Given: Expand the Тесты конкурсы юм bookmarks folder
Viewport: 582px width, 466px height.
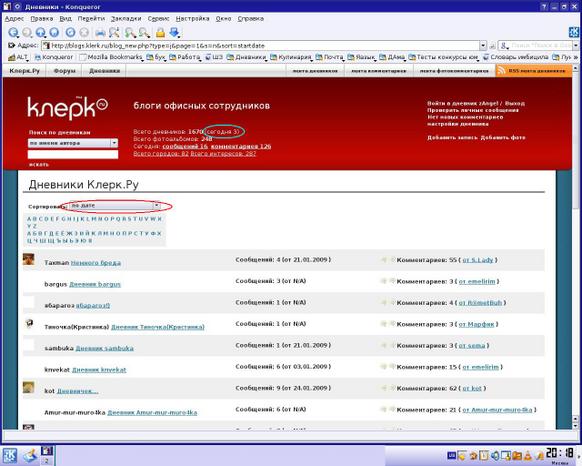Looking at the screenshot, I should click(444, 57).
